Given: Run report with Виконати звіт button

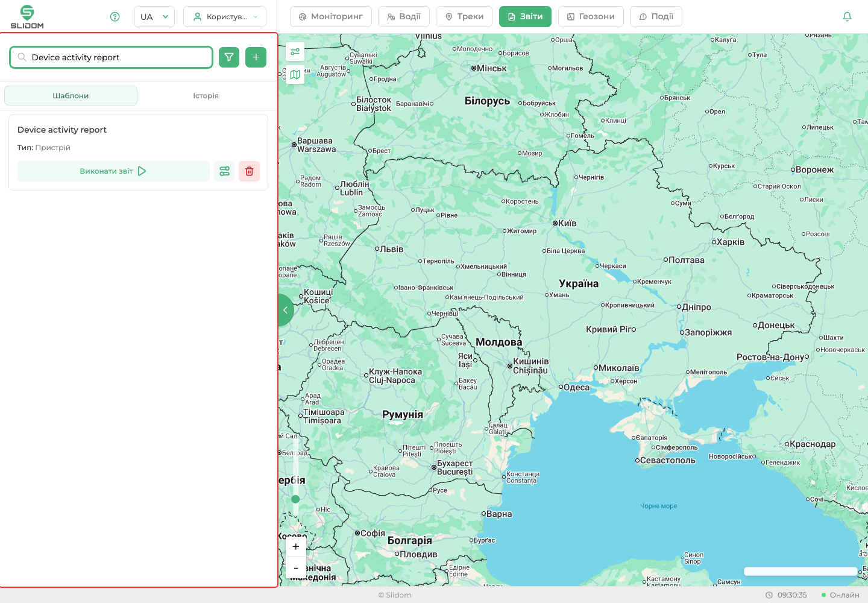Looking at the screenshot, I should pos(113,171).
